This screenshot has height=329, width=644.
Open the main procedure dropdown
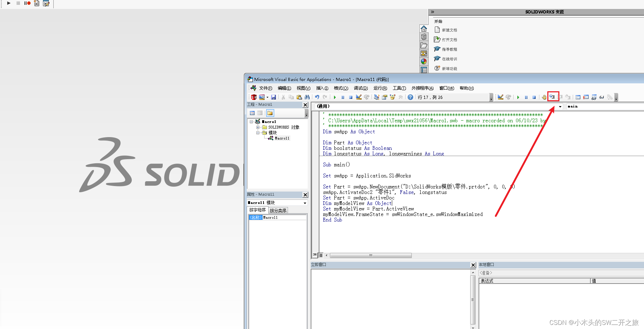(605, 106)
